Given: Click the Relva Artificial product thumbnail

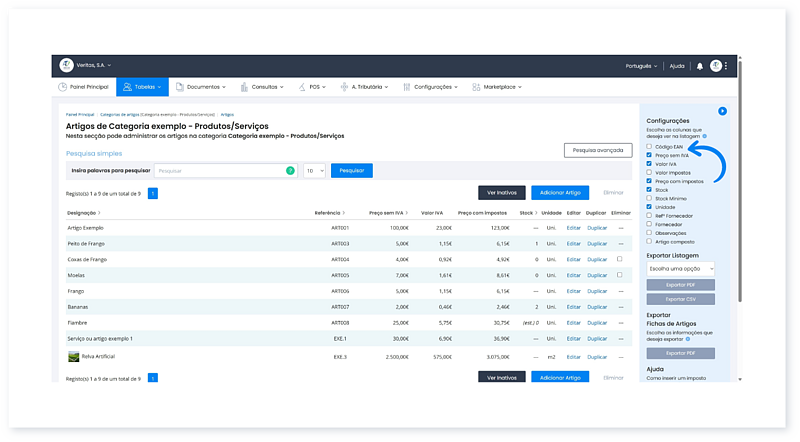Looking at the screenshot, I should (x=73, y=356).
